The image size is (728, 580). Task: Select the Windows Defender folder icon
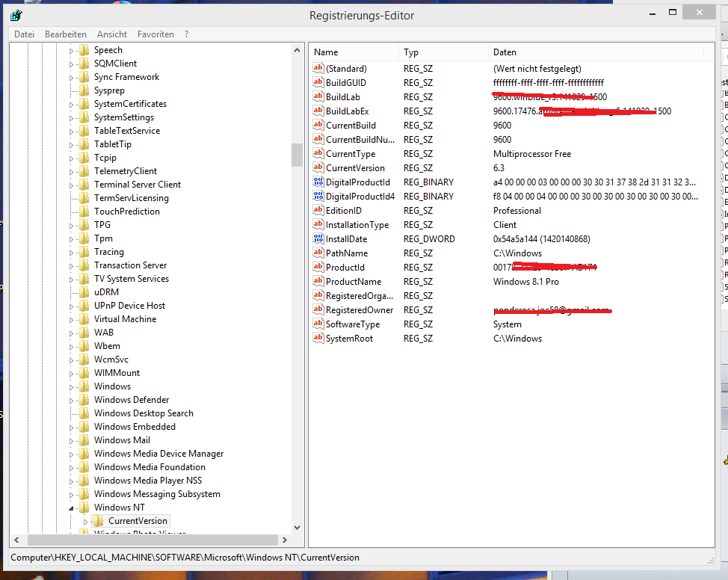tap(84, 399)
